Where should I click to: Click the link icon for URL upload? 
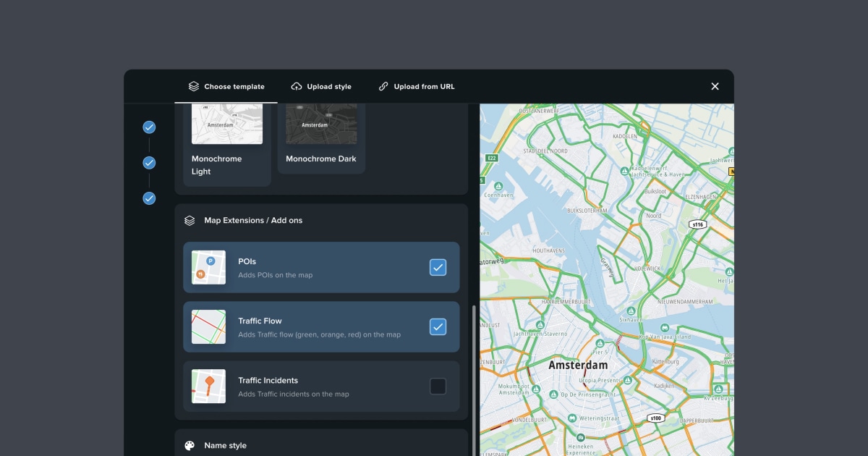click(x=383, y=86)
